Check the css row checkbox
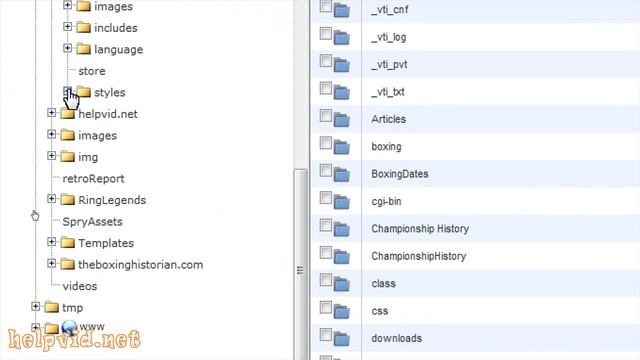 tap(325, 307)
